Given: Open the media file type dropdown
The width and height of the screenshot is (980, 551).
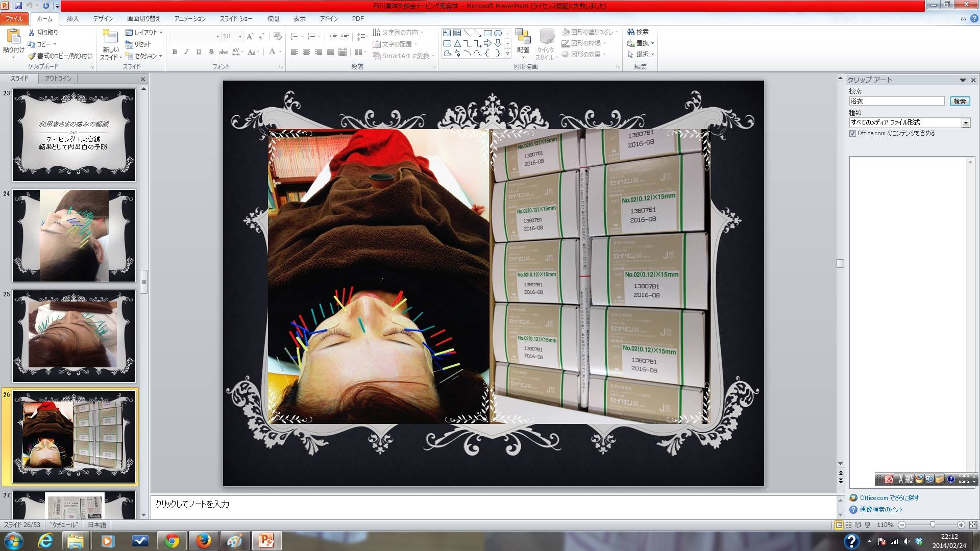Looking at the screenshot, I should [x=965, y=122].
